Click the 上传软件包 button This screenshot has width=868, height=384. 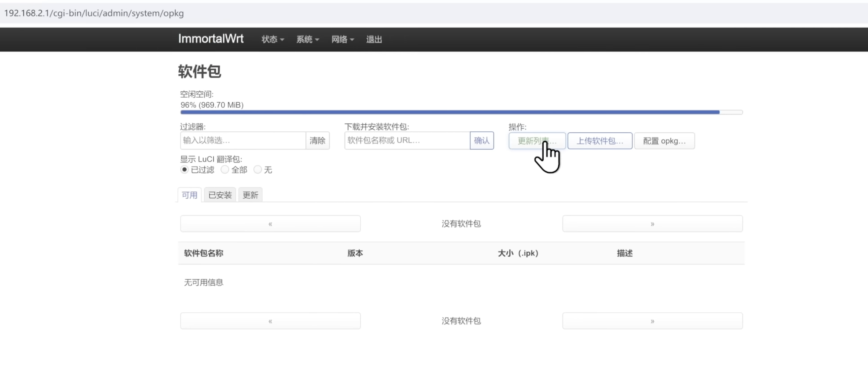point(600,141)
